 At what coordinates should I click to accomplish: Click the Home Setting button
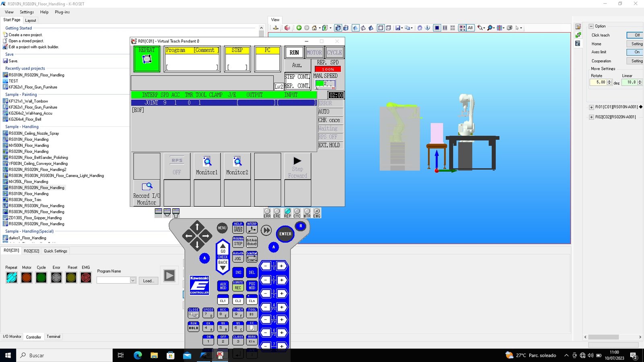pyautogui.click(x=635, y=44)
